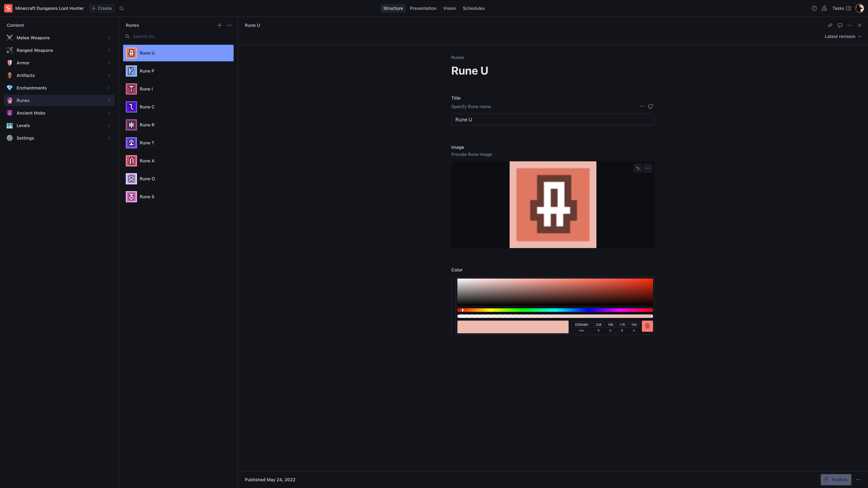Add a comment to the Title field
Image resolution: width=868 pixels, height=488 pixels.
click(651, 106)
